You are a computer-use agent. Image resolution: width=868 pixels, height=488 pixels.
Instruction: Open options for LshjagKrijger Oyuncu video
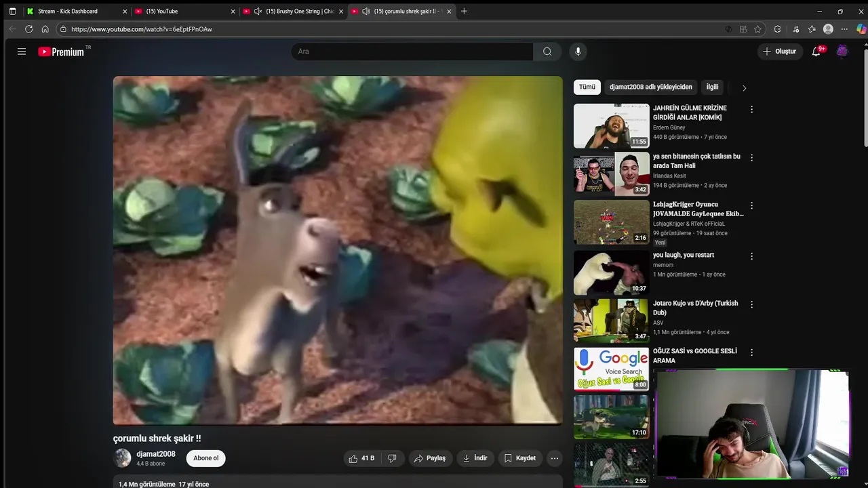751,205
